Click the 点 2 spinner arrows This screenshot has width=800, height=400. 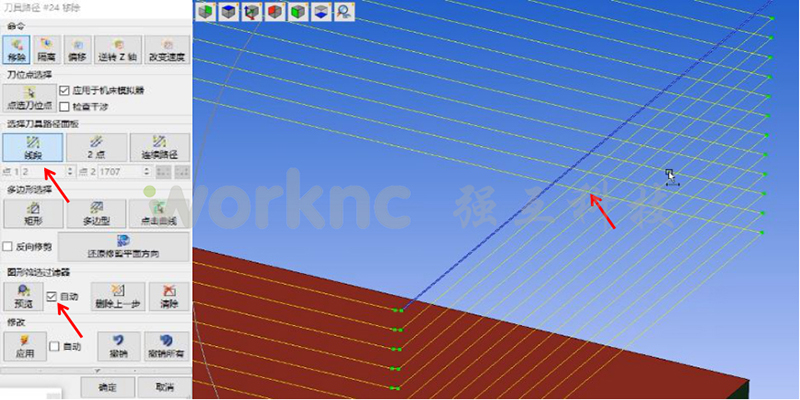147,172
